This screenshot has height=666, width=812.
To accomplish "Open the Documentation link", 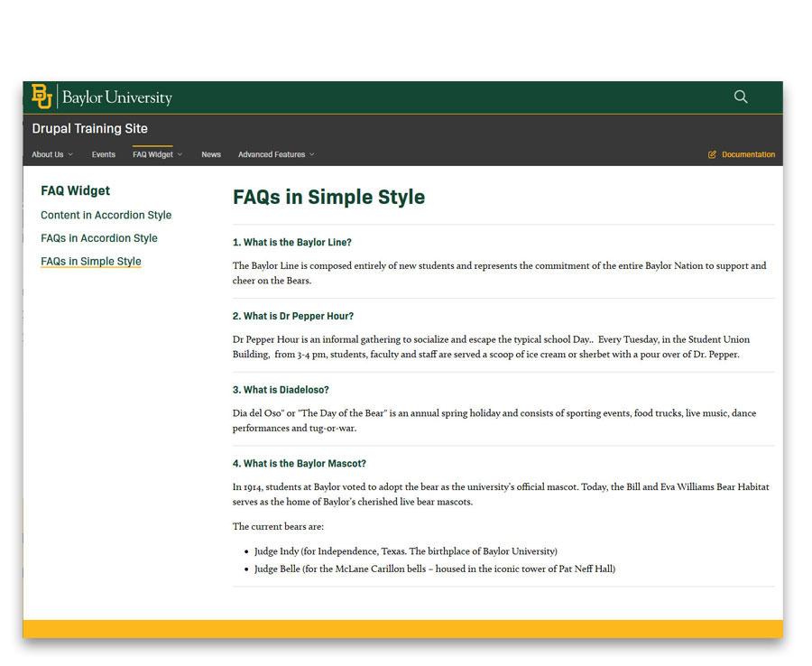I will coord(748,154).
